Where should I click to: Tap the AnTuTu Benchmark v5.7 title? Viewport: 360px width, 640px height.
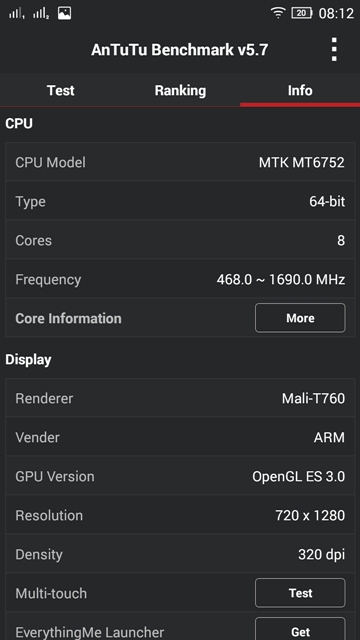[180, 50]
